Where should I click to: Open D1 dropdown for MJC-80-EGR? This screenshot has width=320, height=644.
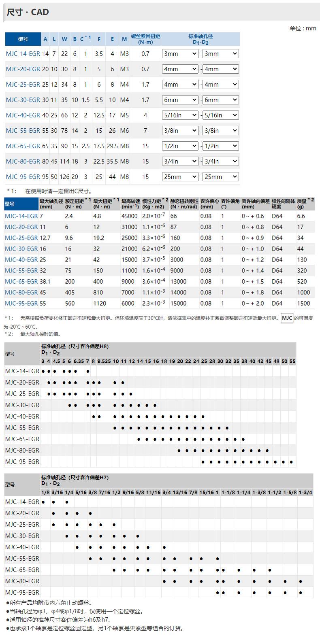click(x=180, y=161)
